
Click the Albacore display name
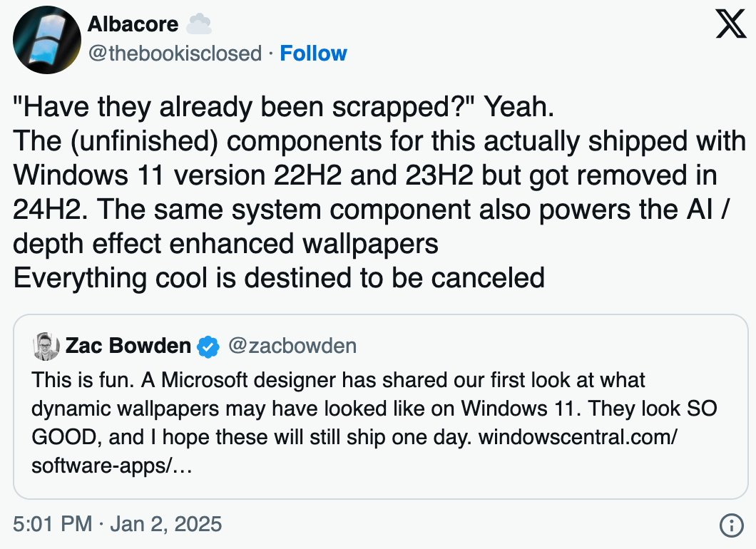point(133,24)
